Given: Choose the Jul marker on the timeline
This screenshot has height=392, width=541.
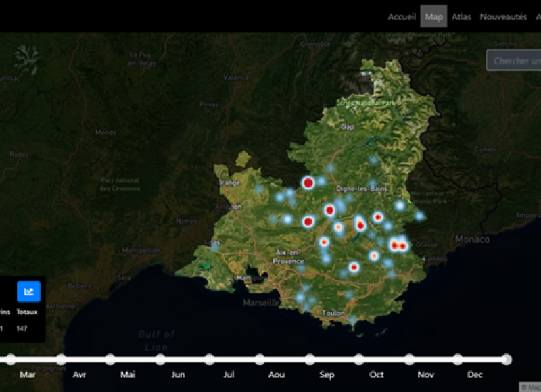Looking at the screenshot, I should click(x=210, y=360).
